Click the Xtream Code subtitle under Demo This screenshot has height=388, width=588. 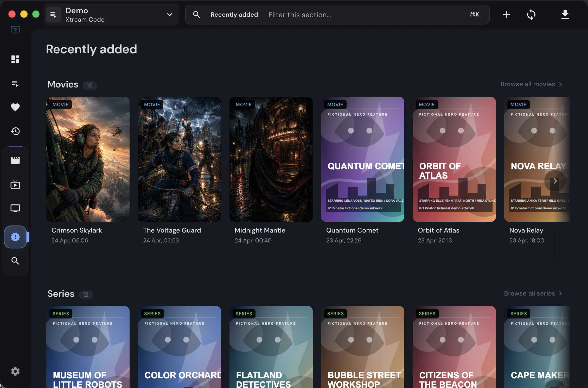pyautogui.click(x=85, y=20)
